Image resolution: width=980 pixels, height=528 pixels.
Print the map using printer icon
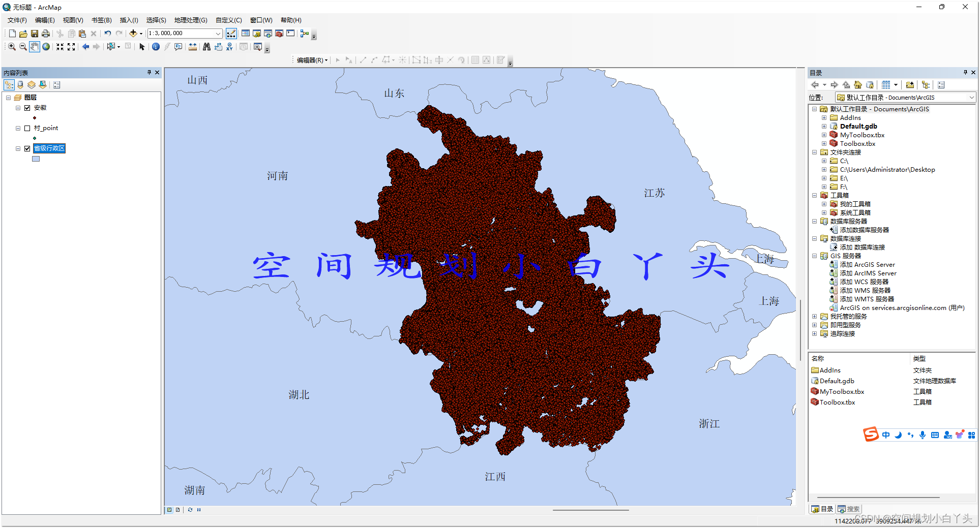(x=46, y=34)
